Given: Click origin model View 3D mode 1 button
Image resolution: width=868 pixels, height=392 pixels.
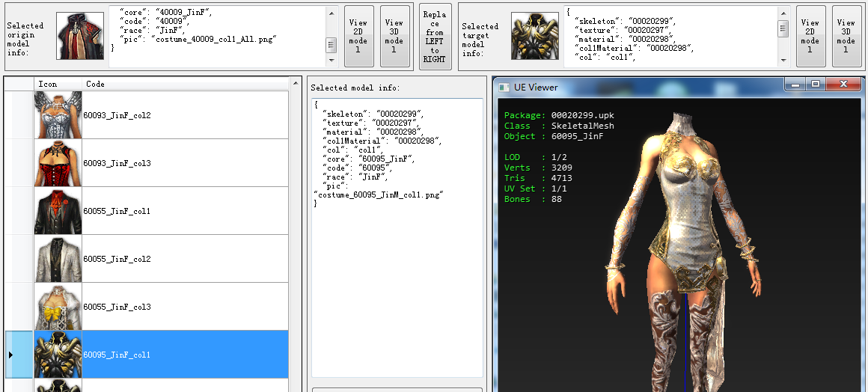Looking at the screenshot, I should [394, 37].
